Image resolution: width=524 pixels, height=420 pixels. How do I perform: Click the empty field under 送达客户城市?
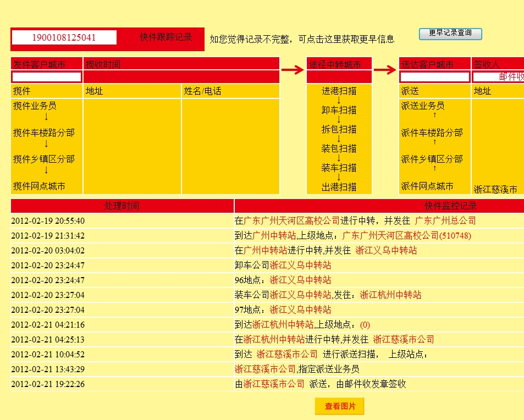pyautogui.click(x=434, y=77)
